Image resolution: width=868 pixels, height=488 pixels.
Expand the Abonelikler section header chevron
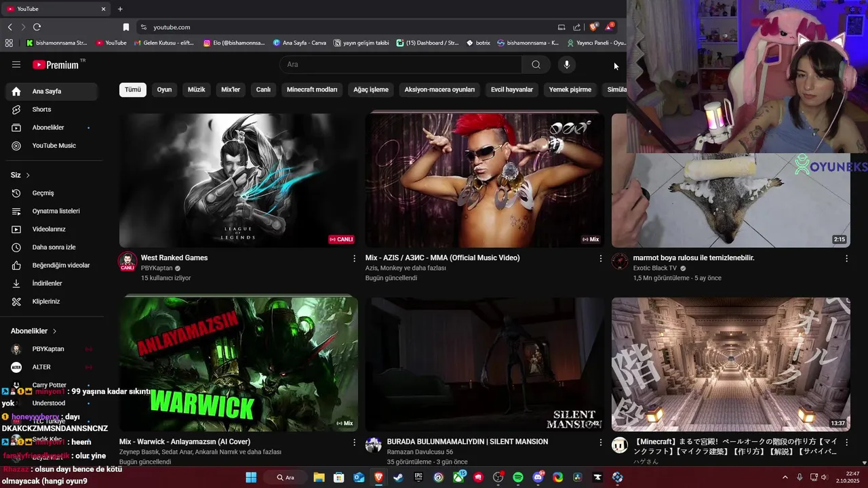point(54,331)
